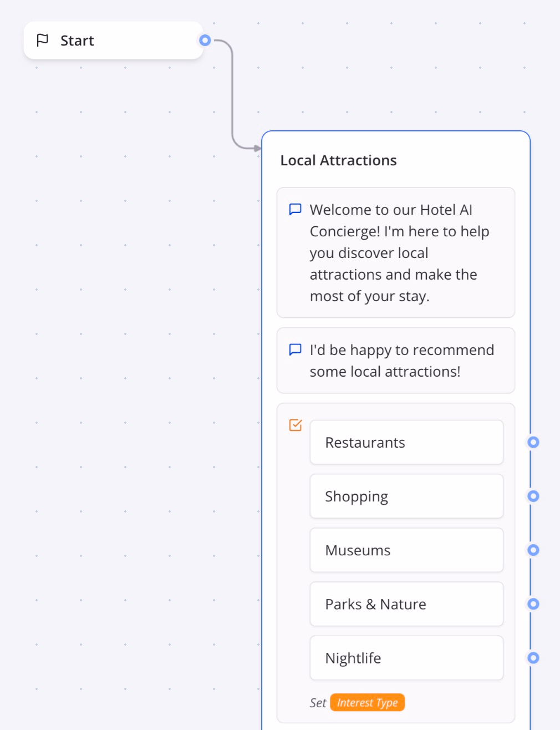
Task: Click the Start node output connector
Action: tap(205, 40)
